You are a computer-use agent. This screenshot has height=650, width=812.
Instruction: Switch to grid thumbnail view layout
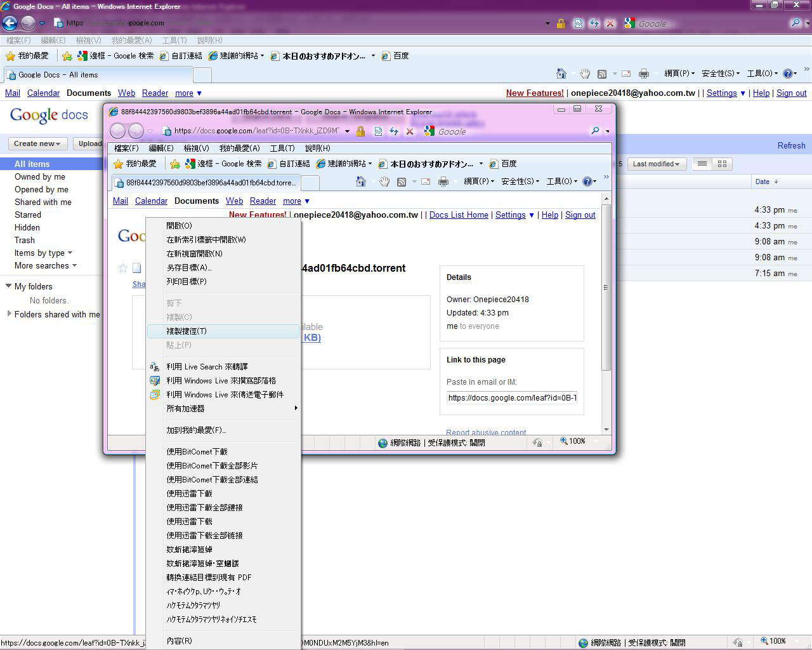[x=722, y=164]
